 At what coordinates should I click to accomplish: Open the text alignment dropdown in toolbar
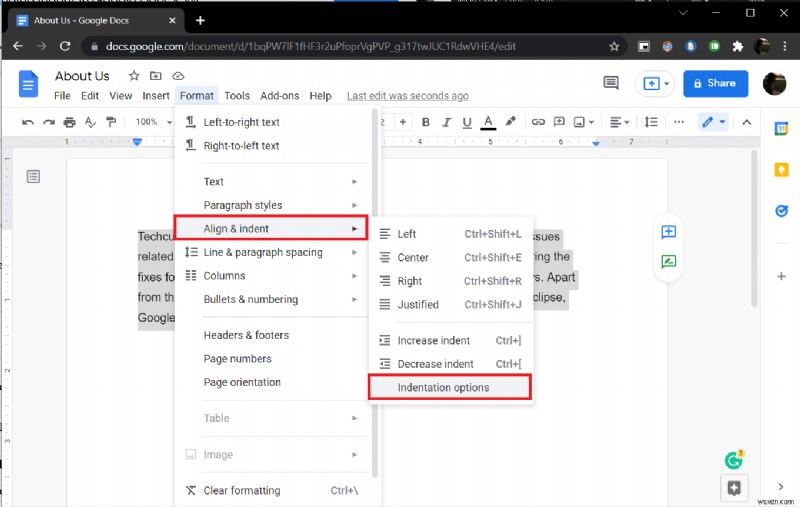coord(620,122)
